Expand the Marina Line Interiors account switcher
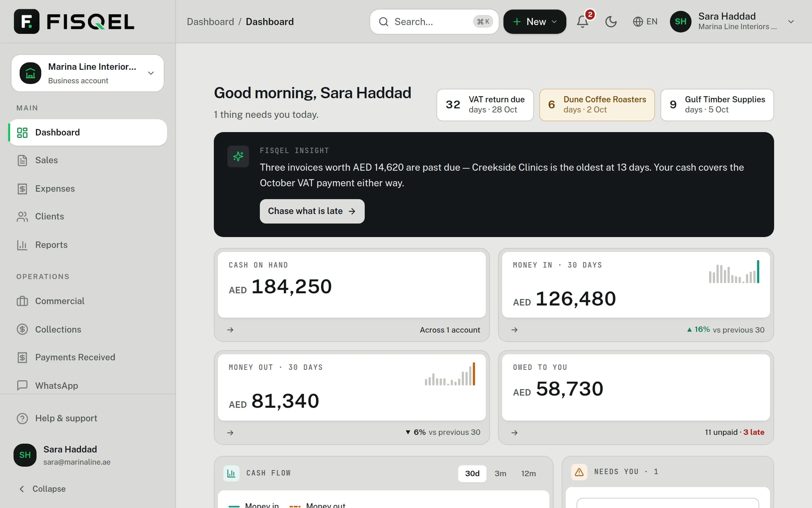The width and height of the screenshot is (812, 508). pyautogui.click(x=88, y=73)
